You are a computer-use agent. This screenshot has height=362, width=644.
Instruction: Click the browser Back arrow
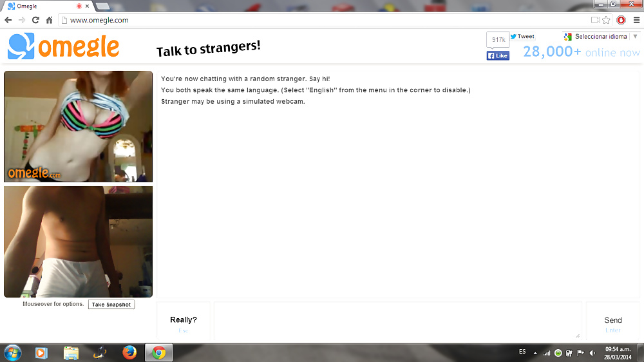click(x=8, y=20)
